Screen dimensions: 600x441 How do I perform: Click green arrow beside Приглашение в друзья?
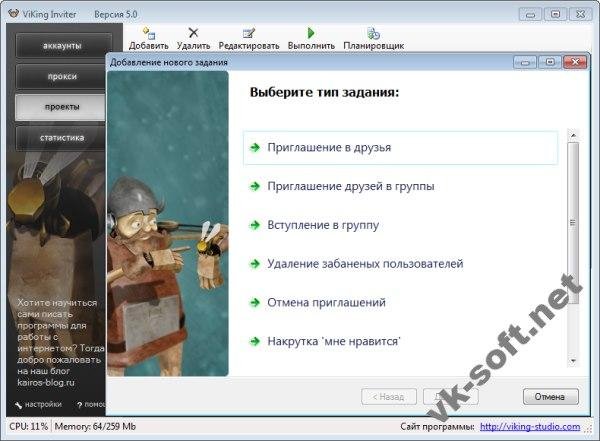coord(255,147)
